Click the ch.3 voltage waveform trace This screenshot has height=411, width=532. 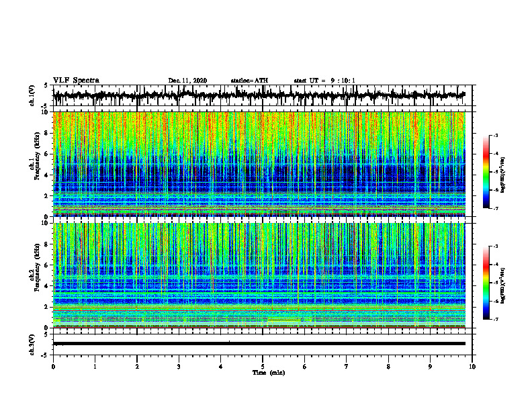click(x=259, y=344)
